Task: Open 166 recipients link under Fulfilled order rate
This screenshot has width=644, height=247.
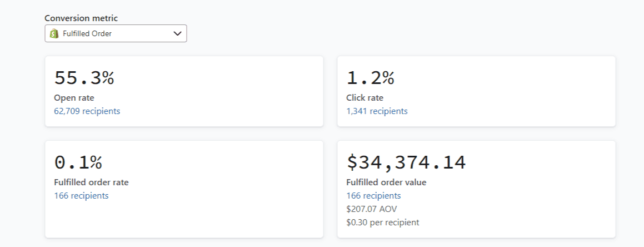Action: pyautogui.click(x=81, y=195)
